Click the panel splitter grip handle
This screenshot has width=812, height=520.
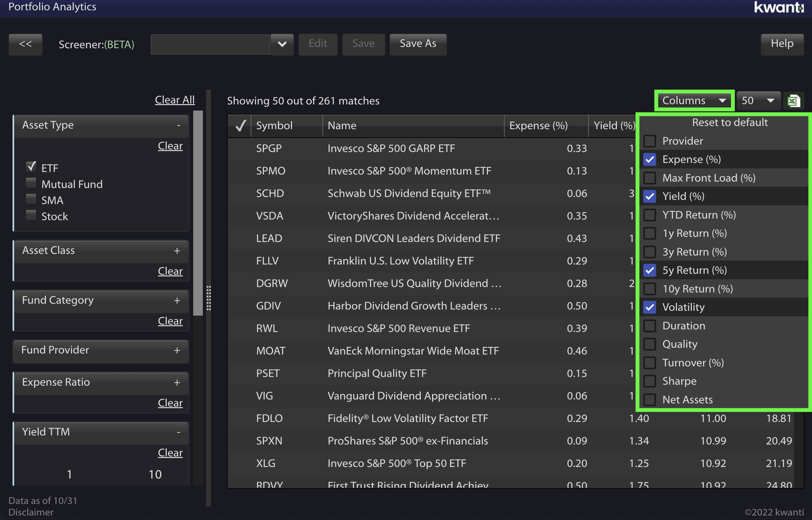pyautogui.click(x=209, y=298)
